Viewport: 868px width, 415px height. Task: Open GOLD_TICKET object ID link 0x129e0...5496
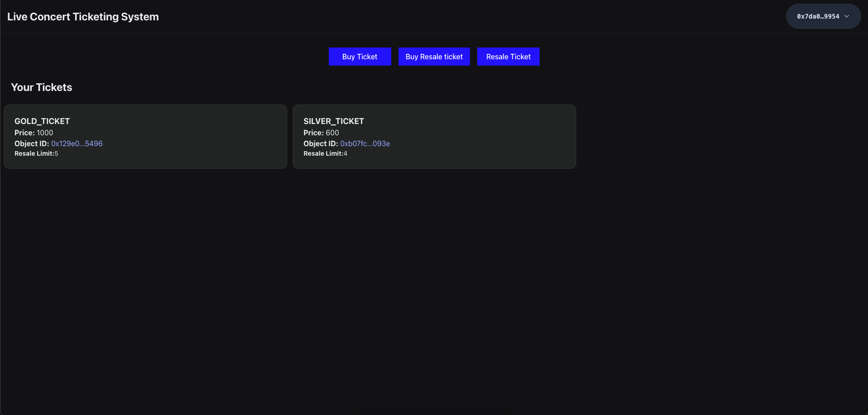(77, 143)
